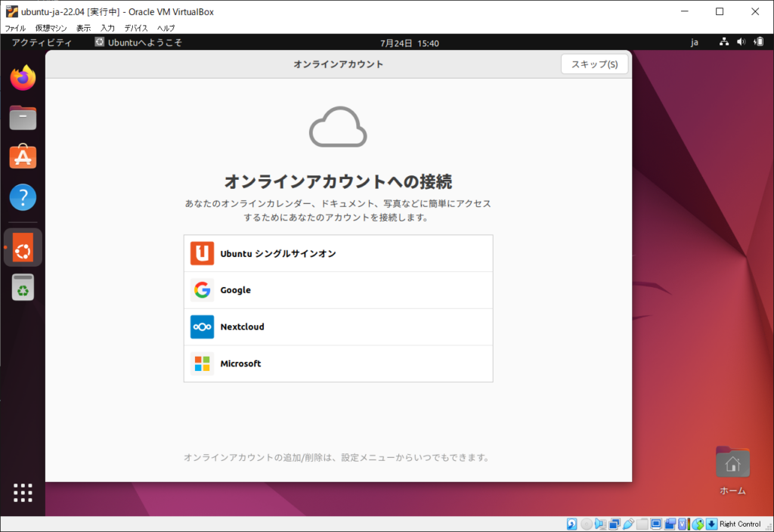The height and width of the screenshot is (532, 774).
Task: Click the Google logo icon
Action: click(x=203, y=289)
